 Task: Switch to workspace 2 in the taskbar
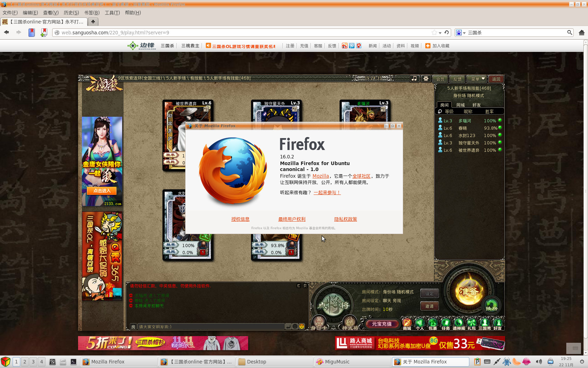coord(24,362)
